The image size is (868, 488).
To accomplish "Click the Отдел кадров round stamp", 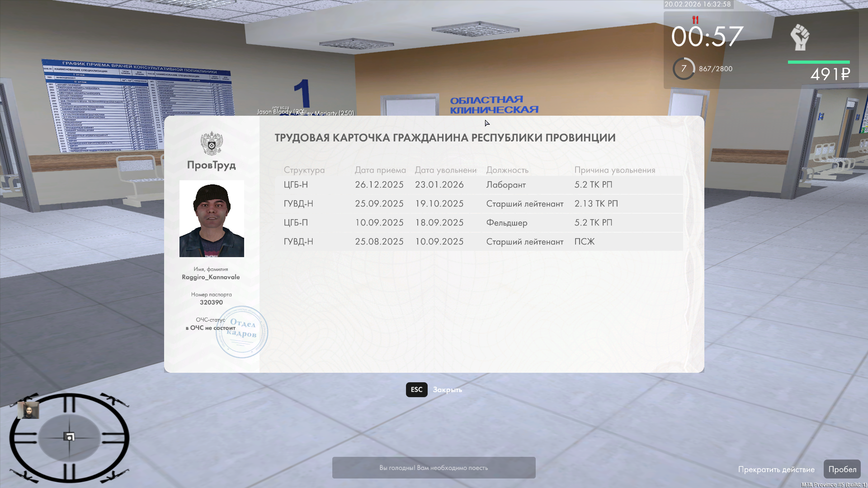I will [x=242, y=332].
